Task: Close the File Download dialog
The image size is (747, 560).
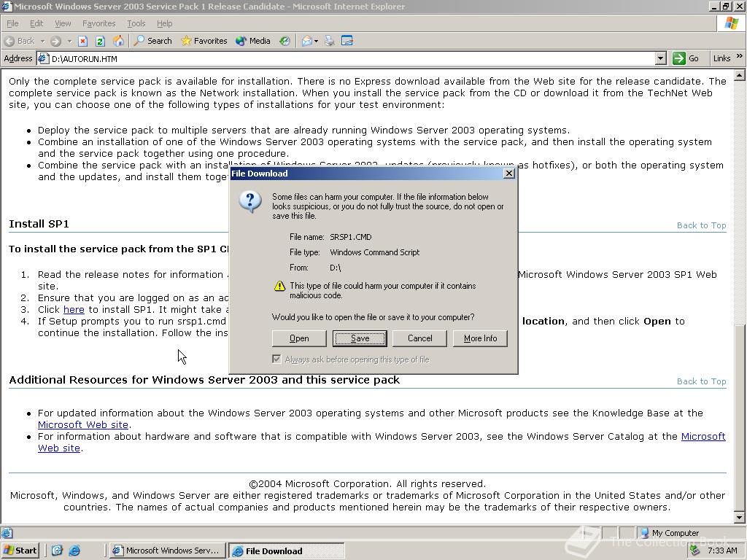Action: point(508,174)
